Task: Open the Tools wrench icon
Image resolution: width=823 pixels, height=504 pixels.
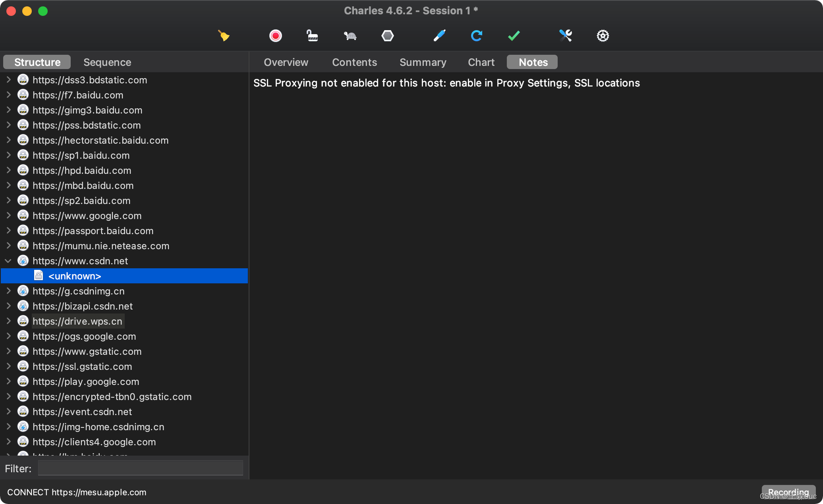Action: [565, 36]
